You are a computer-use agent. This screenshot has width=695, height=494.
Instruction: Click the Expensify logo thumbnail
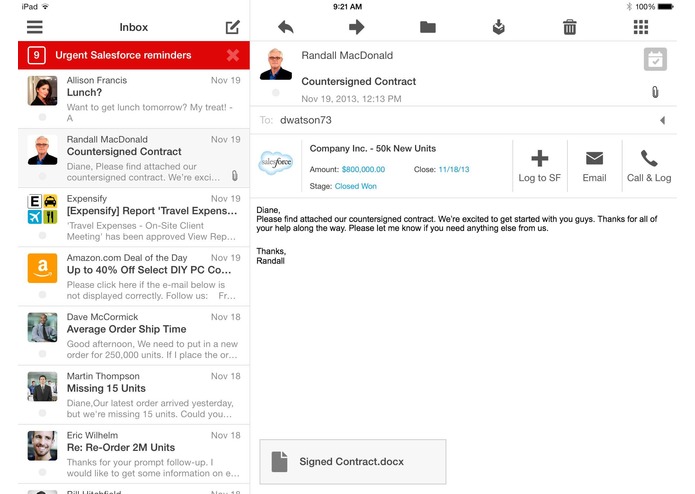tap(43, 209)
